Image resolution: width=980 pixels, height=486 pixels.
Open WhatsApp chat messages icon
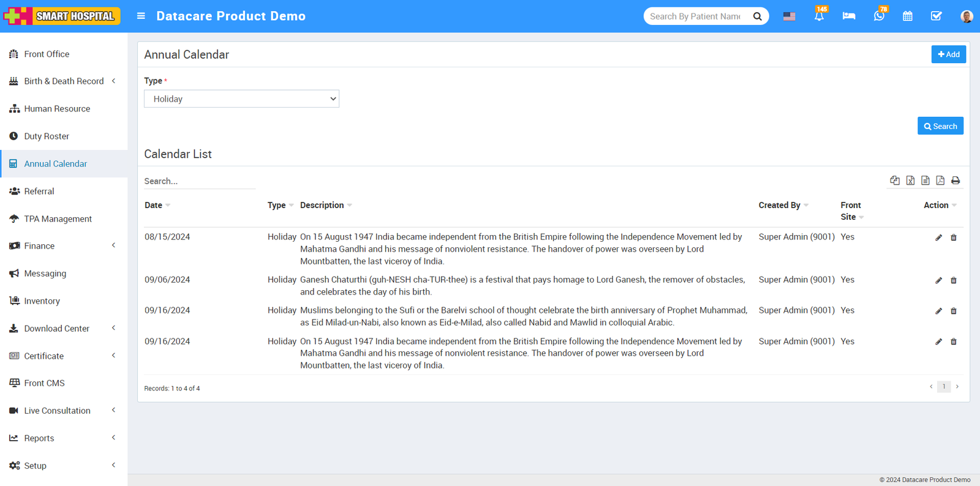(x=879, y=16)
